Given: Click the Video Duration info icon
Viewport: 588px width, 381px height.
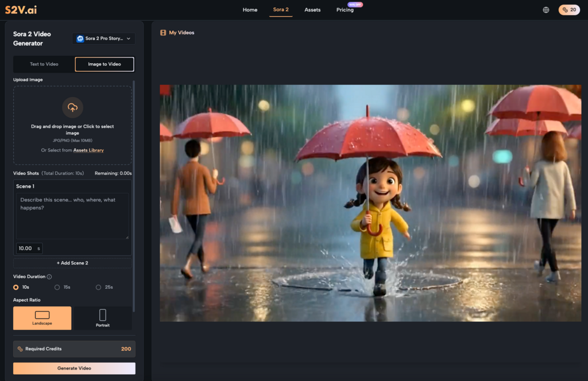Looking at the screenshot, I should point(49,277).
